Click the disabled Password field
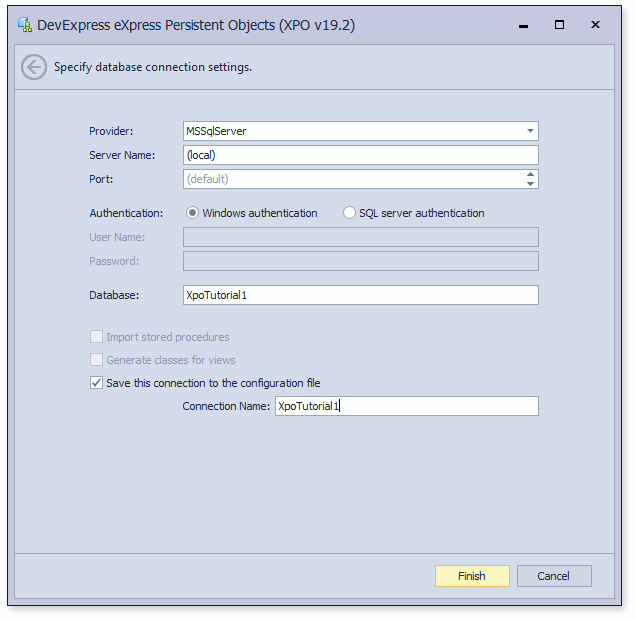Viewport: 635px width, 621px height. [x=360, y=261]
